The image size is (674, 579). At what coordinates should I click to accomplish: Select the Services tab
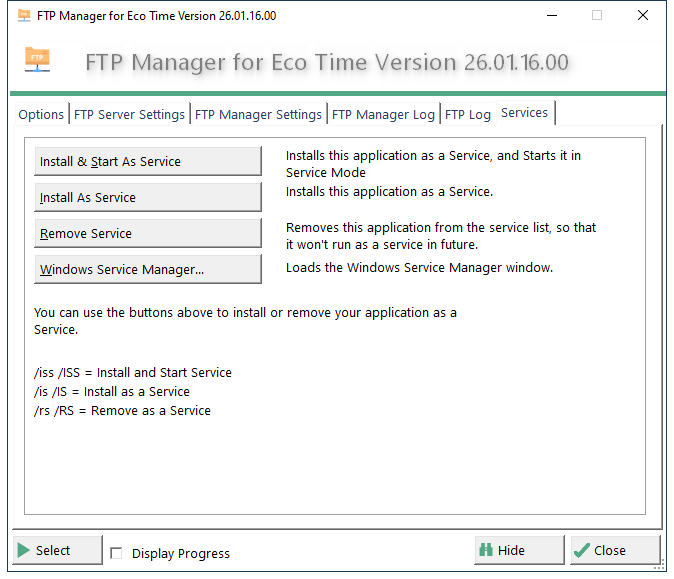pos(524,113)
